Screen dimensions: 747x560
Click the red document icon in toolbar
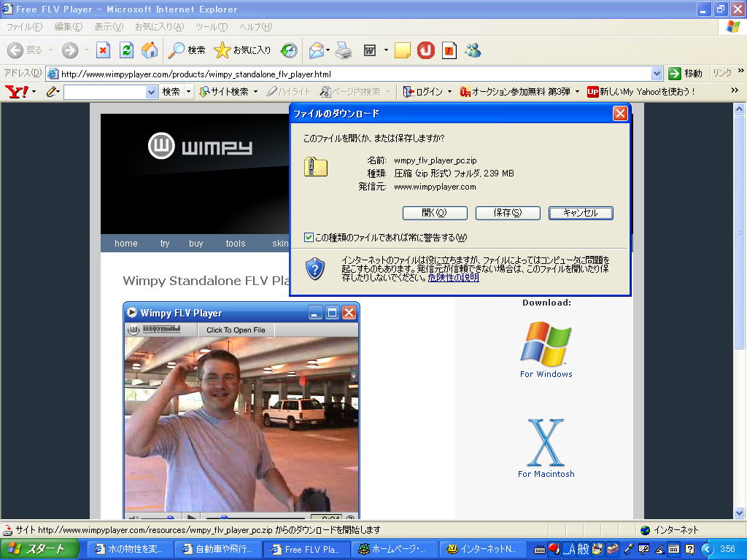point(449,50)
